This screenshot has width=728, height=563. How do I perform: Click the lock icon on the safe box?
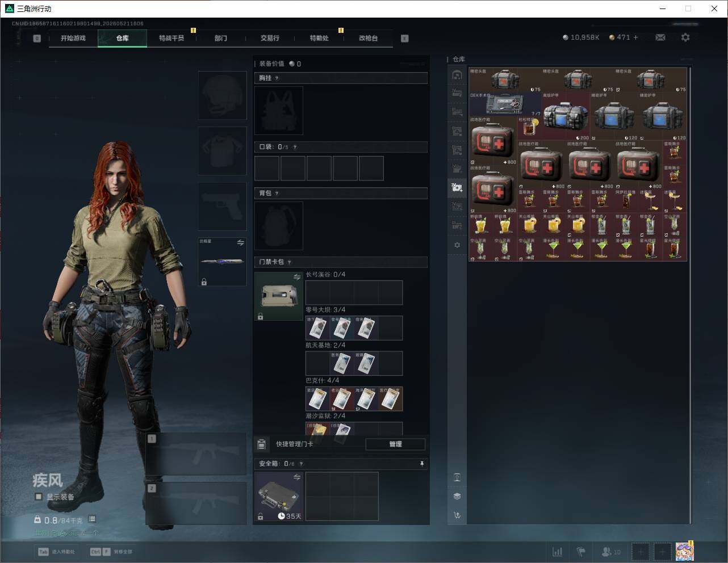(260, 516)
